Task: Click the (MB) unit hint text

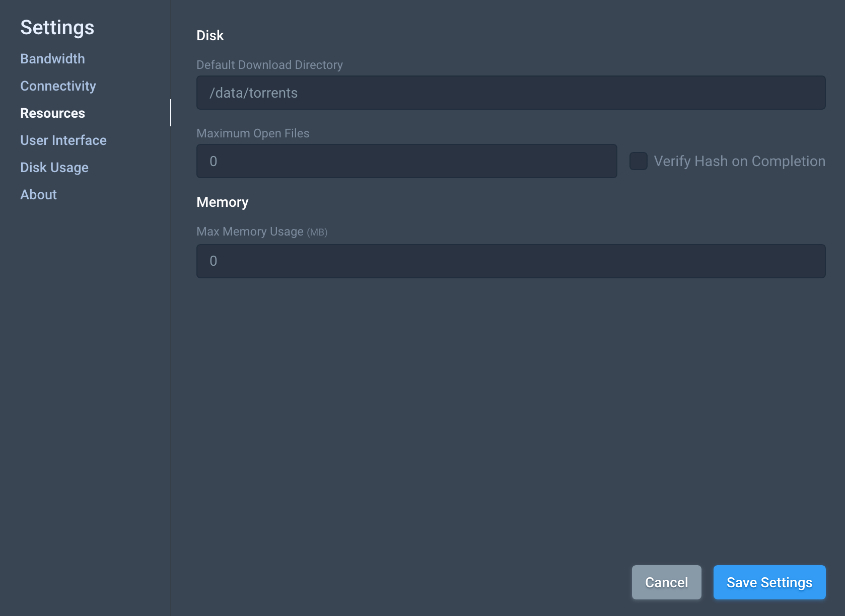Action: click(x=317, y=232)
